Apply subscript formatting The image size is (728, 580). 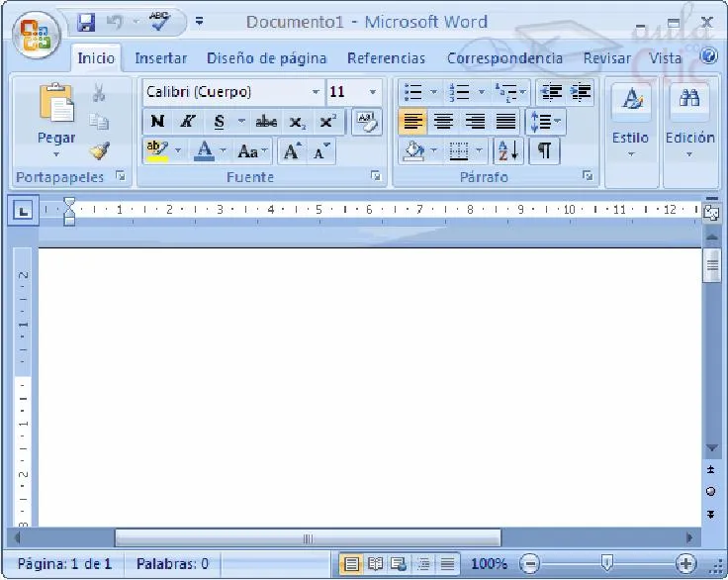point(296,122)
